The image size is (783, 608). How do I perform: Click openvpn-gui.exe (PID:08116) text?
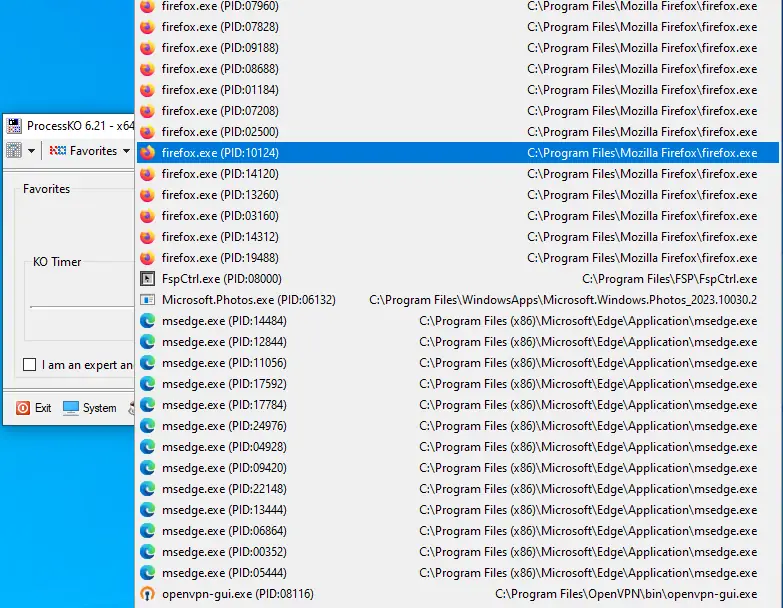tap(238, 594)
